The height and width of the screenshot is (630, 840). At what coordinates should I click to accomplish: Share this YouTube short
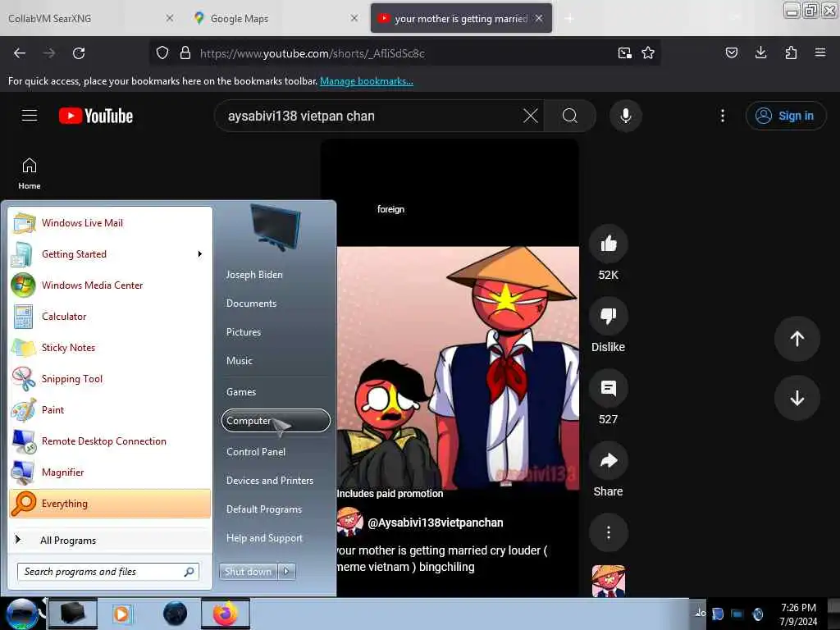point(608,461)
